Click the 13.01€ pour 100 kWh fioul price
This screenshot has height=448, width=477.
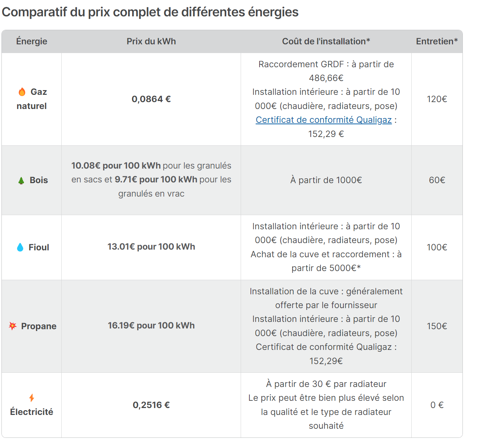(151, 247)
